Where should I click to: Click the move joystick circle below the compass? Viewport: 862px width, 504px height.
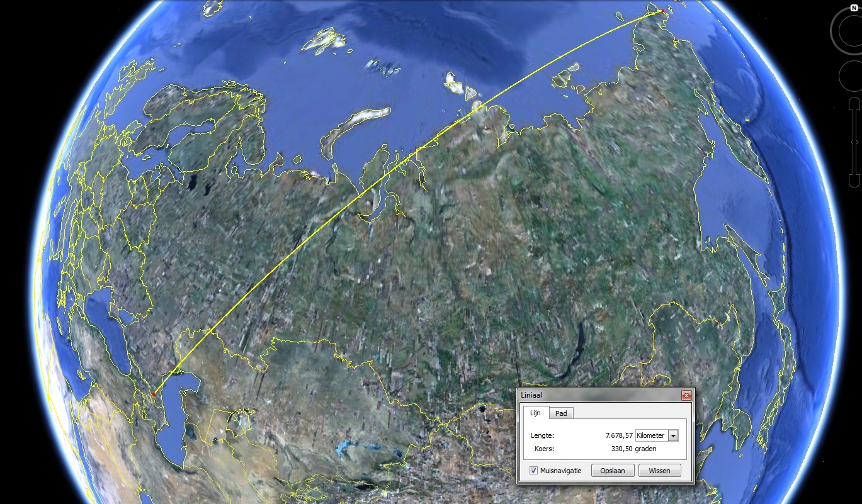pyautogui.click(x=851, y=76)
